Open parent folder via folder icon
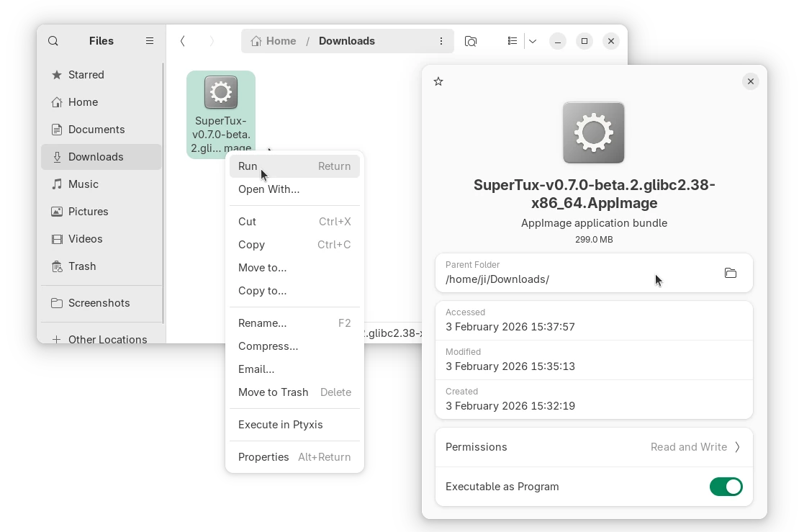Screen dimensions: 799x532 click(x=730, y=273)
